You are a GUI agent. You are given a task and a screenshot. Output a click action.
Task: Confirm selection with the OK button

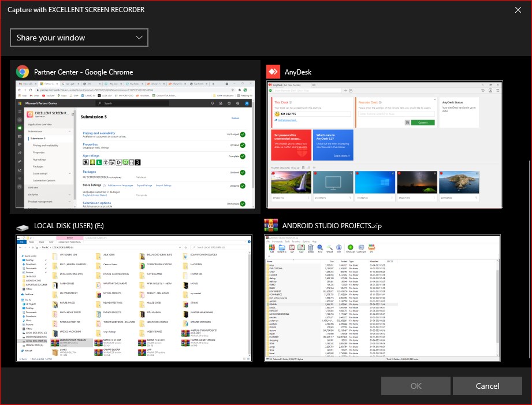click(416, 386)
